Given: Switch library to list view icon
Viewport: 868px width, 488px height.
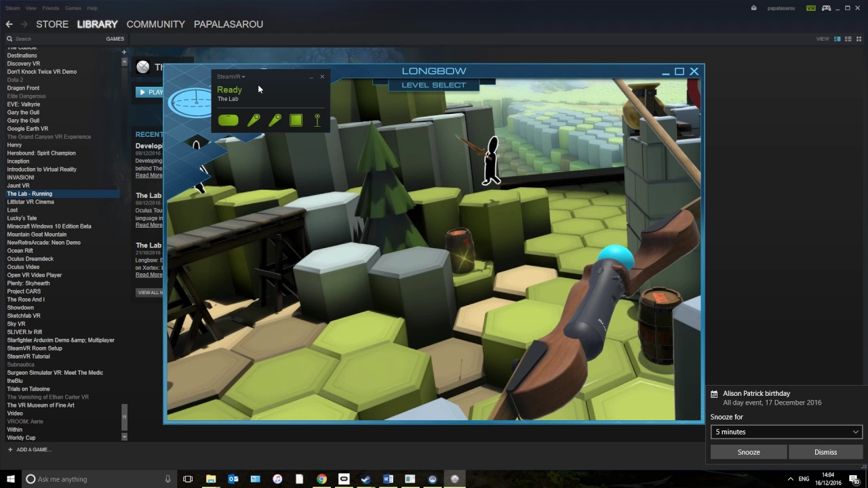Looking at the screenshot, I should [x=848, y=39].
